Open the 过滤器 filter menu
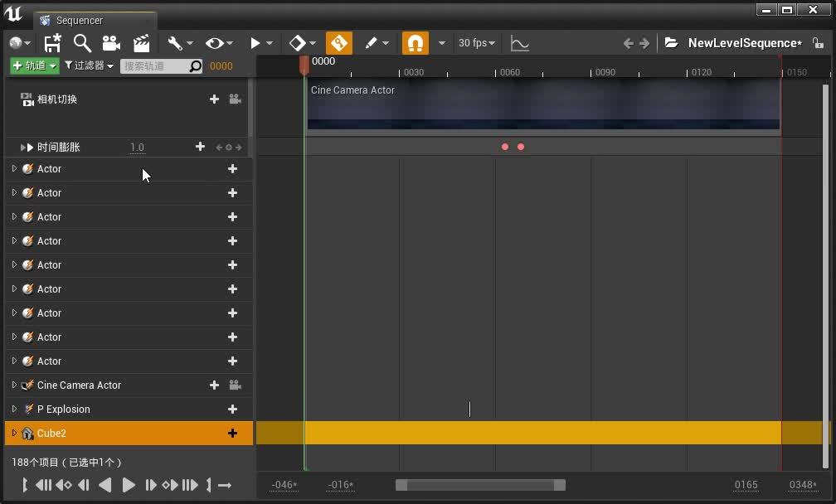Viewport: 836px width, 504px height. click(86, 65)
